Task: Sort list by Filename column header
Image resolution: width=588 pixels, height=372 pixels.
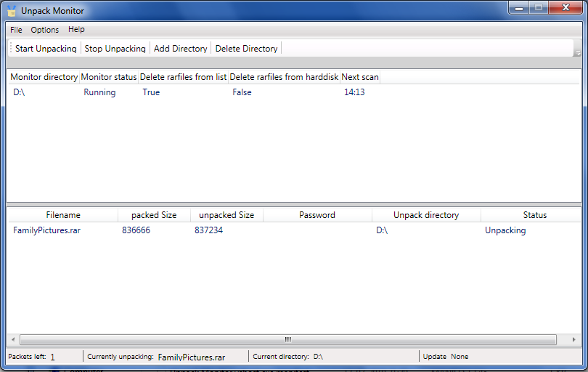Action: (x=63, y=215)
